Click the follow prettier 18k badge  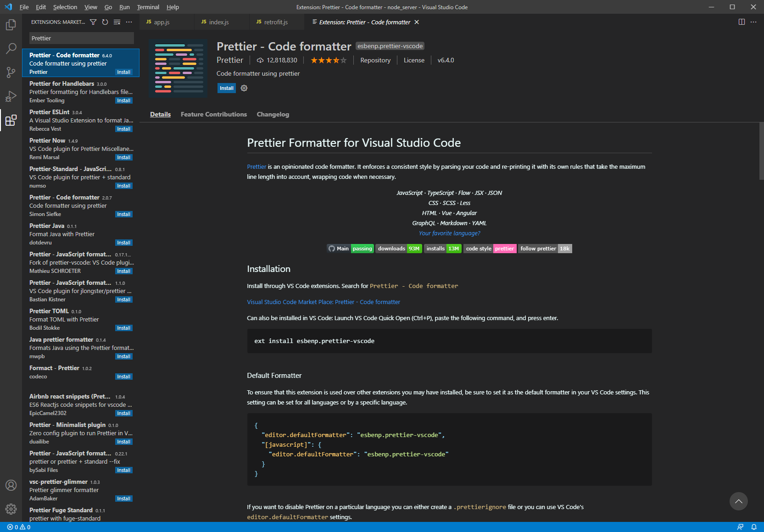(x=545, y=249)
